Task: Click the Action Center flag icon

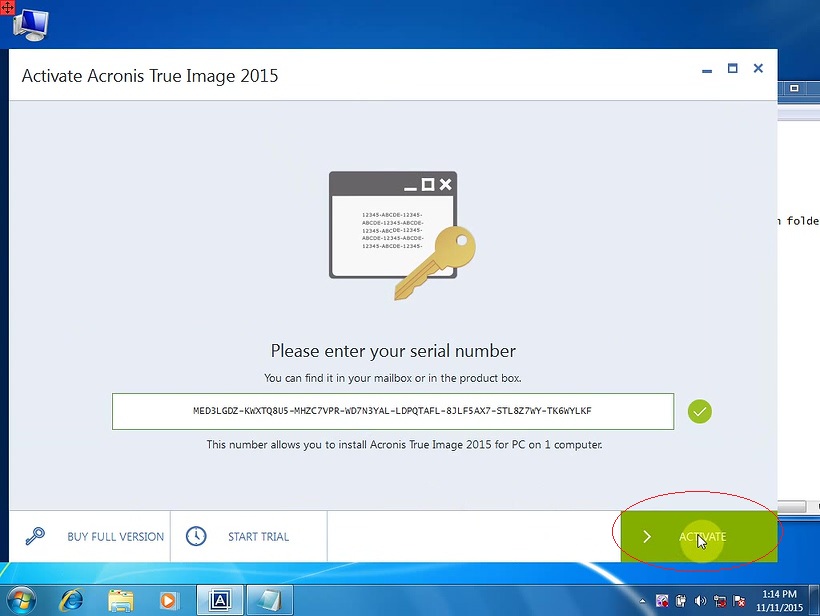Action: click(739, 601)
